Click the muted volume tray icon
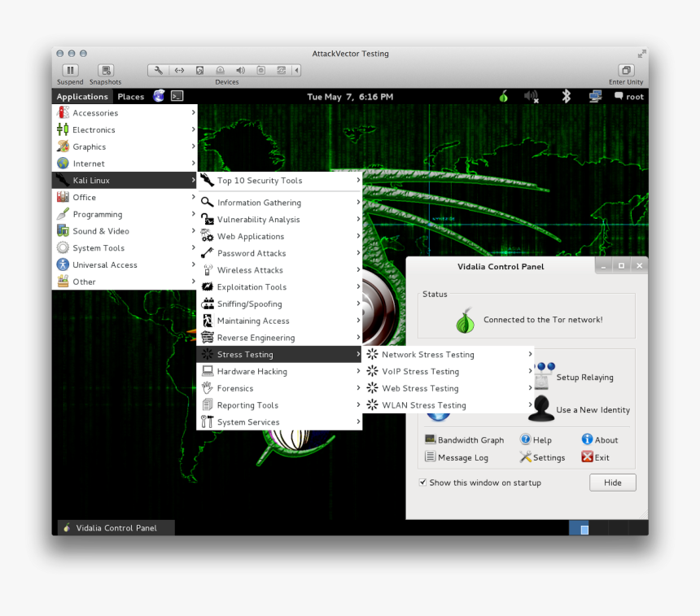 point(532,96)
